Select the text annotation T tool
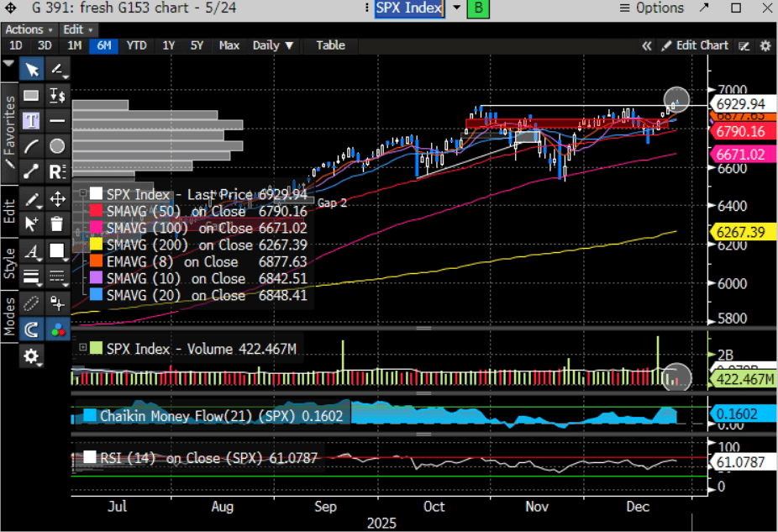Image resolution: width=778 pixels, height=532 pixels. coord(32,120)
